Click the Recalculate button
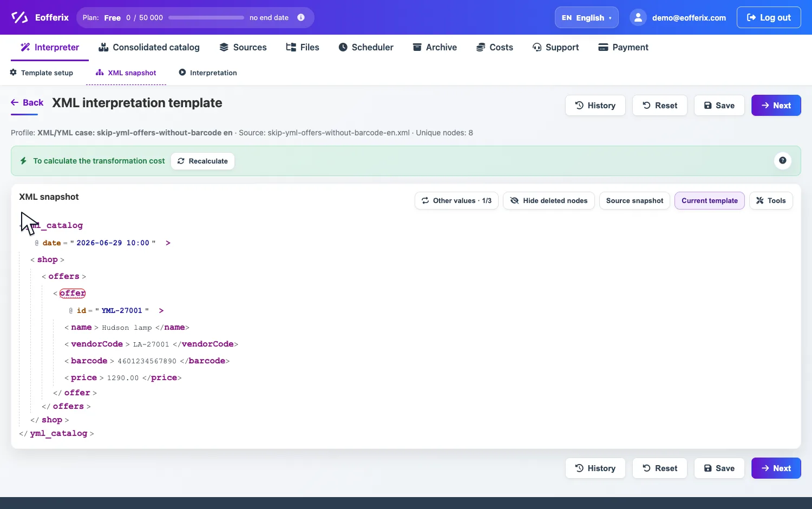812x509 pixels. (x=203, y=161)
